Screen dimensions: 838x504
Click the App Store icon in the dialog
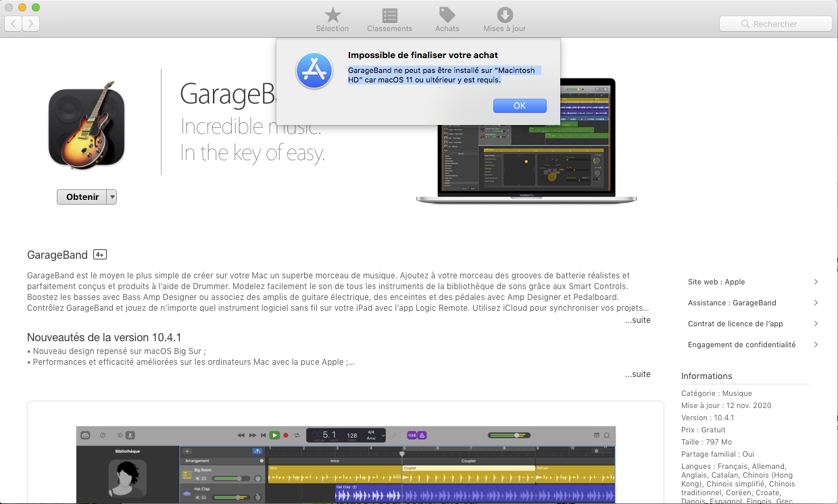314,71
